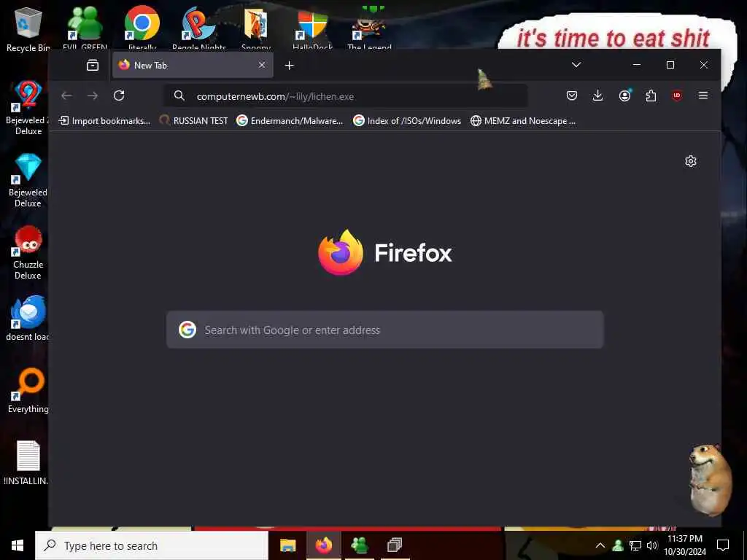Open Everything search desktop shortcut
The image size is (747, 560).
click(28, 391)
